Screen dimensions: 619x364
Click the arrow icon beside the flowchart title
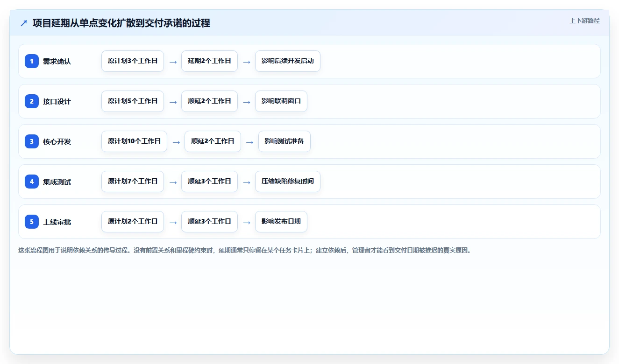[x=24, y=23]
